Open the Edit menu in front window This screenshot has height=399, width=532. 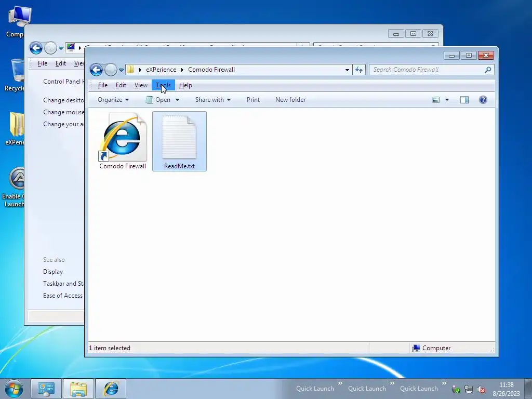(x=121, y=85)
